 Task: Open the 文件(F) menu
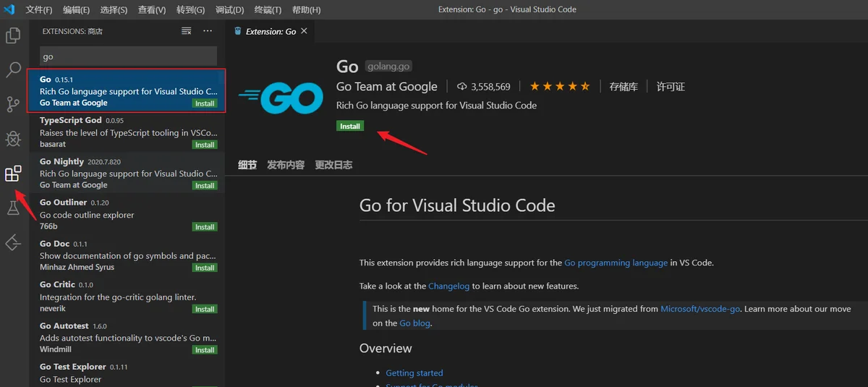pos(38,10)
